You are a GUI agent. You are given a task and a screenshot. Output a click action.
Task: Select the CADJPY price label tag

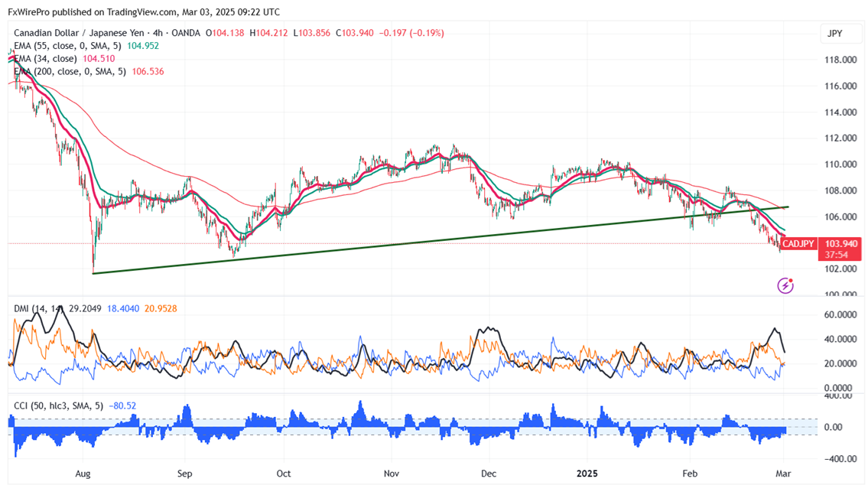coord(798,243)
